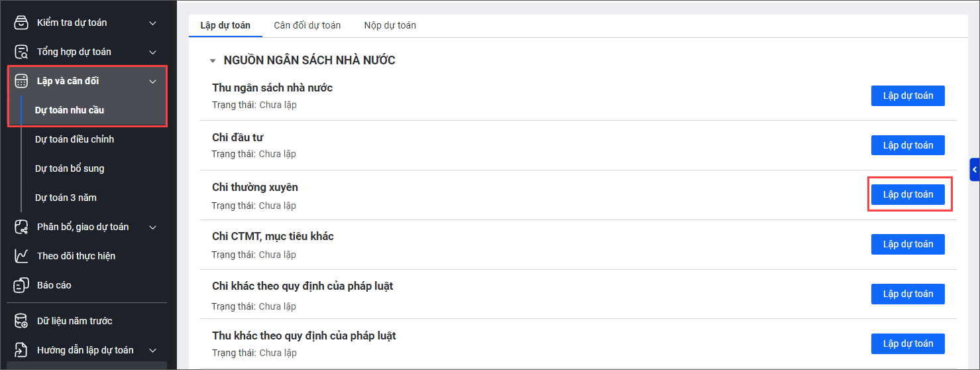Viewport: 980px width, 370px height.
Task: Open the Nộp dự toán tab
Action: click(390, 25)
